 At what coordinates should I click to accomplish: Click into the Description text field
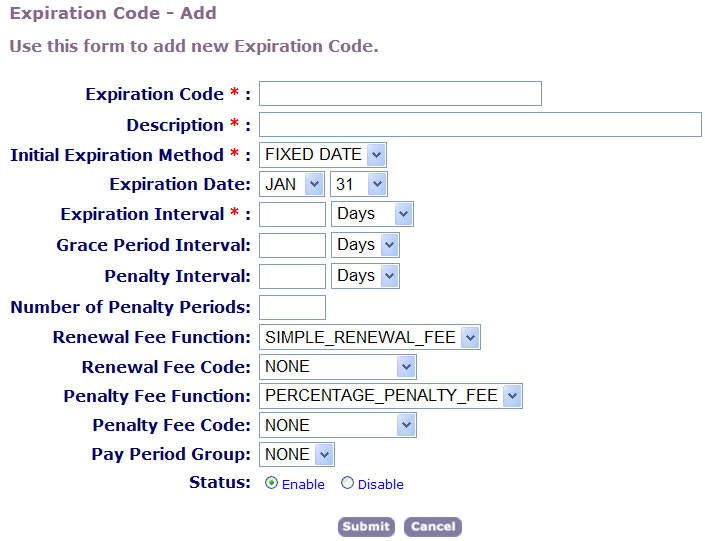(480, 124)
